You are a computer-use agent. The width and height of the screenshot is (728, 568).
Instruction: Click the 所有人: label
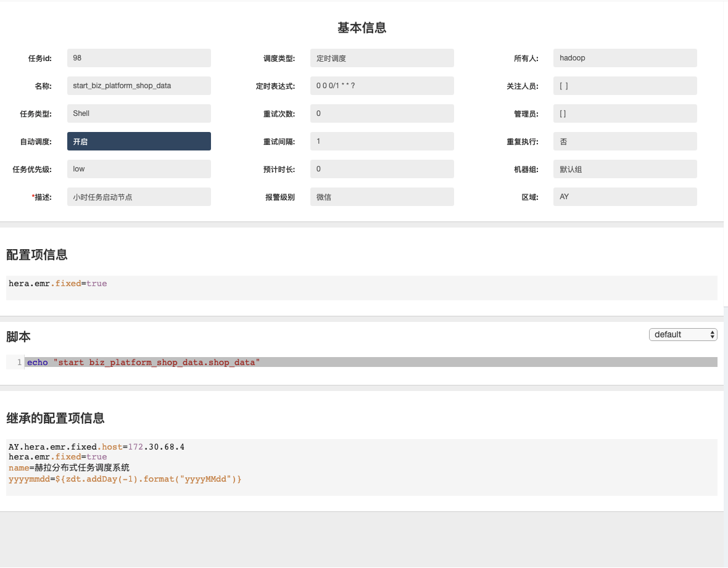click(x=526, y=59)
